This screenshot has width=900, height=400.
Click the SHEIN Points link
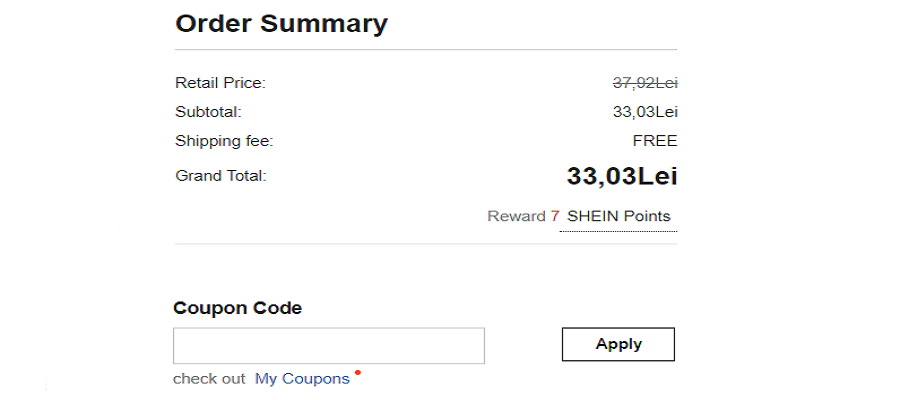click(x=618, y=216)
